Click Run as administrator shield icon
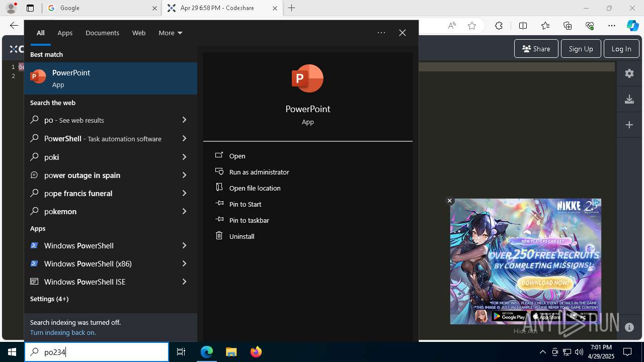The width and height of the screenshot is (644, 362). tap(219, 171)
